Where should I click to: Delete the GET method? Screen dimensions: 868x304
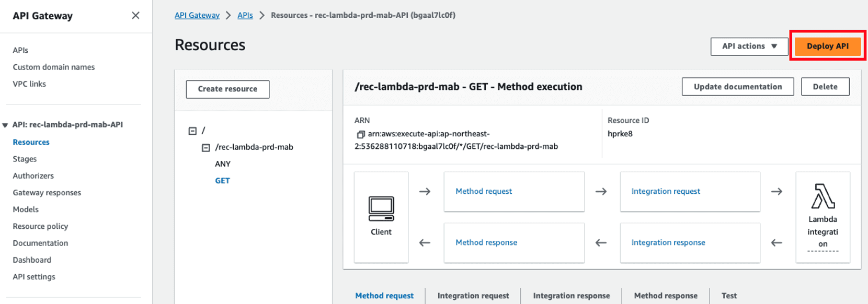825,87
